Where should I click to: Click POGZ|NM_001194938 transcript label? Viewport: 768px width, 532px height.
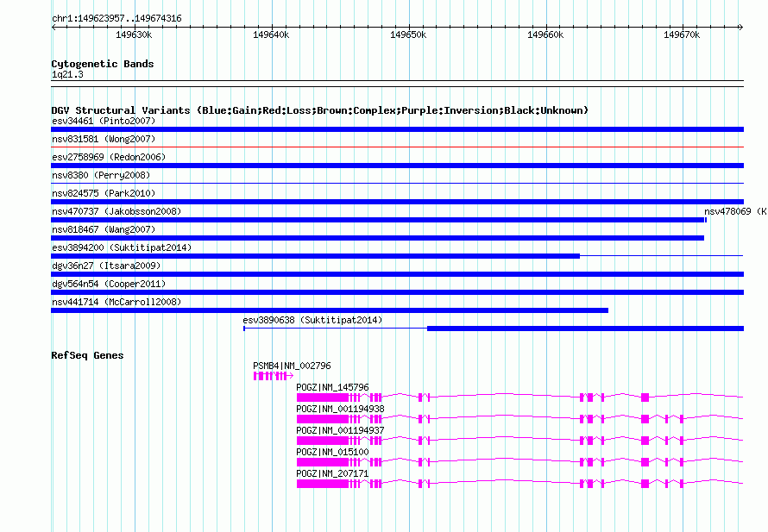(x=340, y=410)
